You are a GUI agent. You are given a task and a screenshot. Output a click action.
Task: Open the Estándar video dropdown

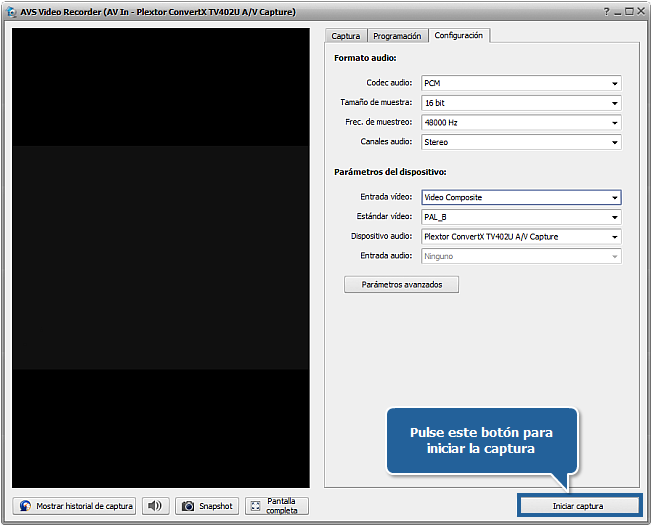(x=521, y=217)
